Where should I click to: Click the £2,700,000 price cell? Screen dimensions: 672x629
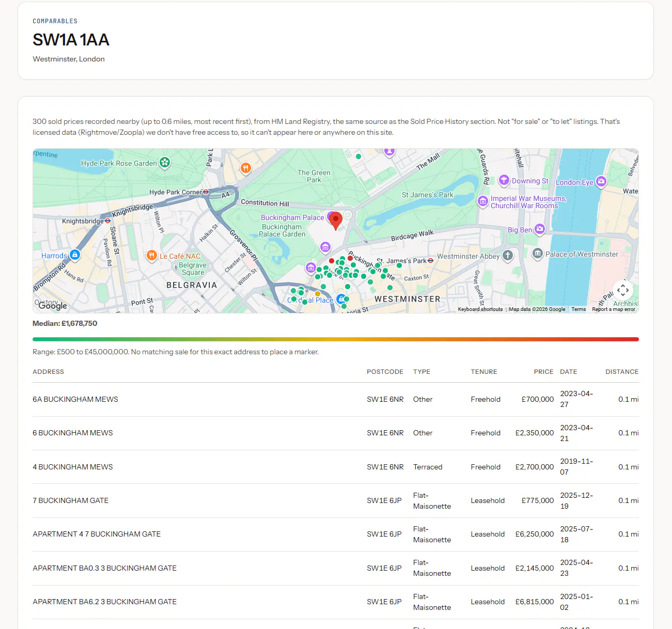(x=535, y=467)
